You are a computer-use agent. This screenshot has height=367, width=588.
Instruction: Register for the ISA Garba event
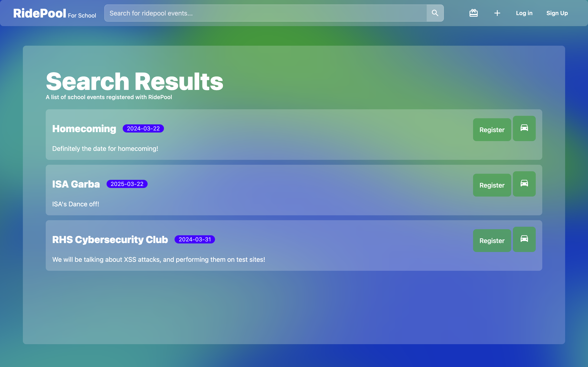point(492,185)
